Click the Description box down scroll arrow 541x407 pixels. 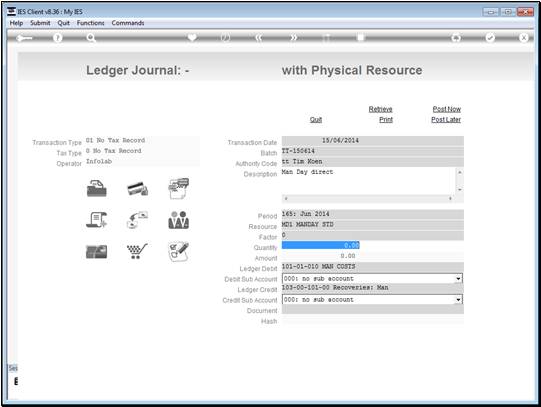click(x=459, y=189)
